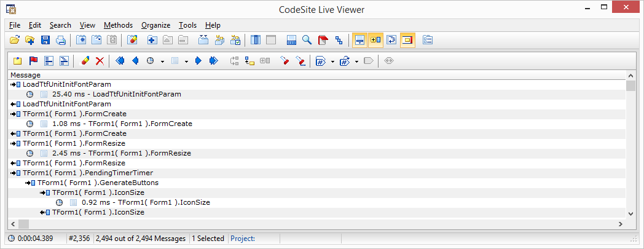Toggle the first highlighted auto-scroll view button

[359, 40]
